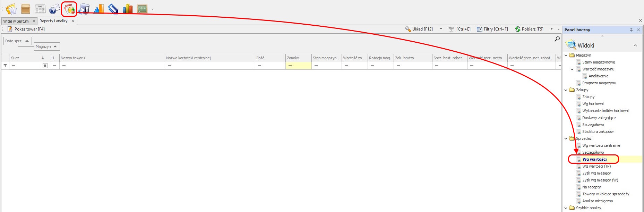644x212 pixels.
Task: Click Pokaż towar [F4] button
Action: click(26, 29)
